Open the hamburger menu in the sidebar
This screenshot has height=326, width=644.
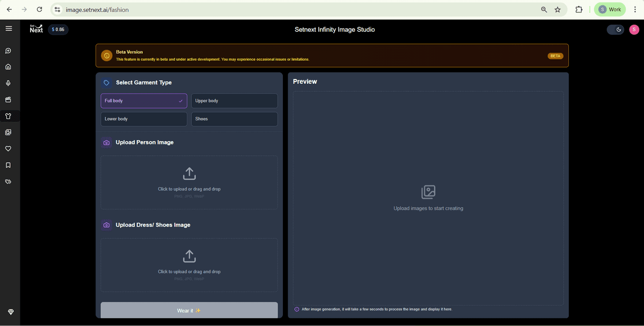[9, 28]
